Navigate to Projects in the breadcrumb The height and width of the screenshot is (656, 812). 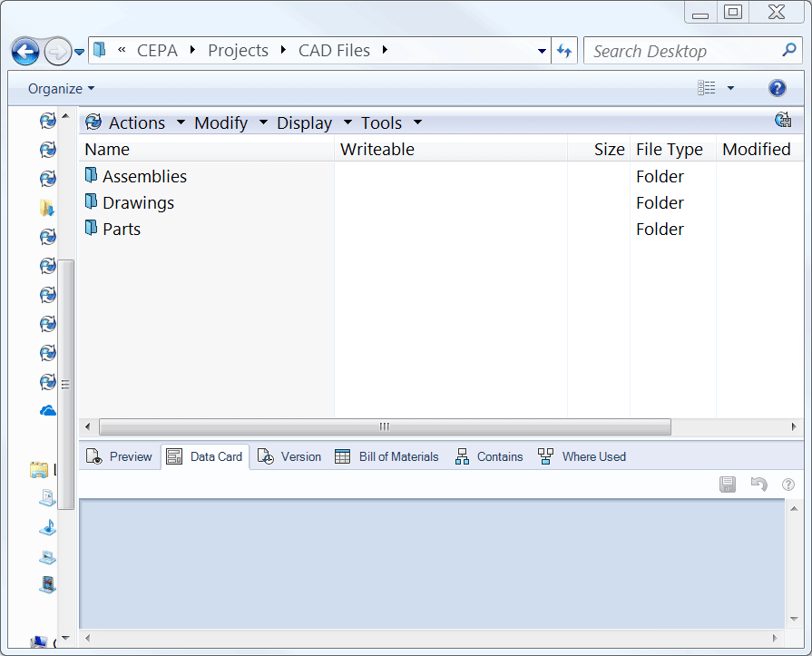point(239,50)
